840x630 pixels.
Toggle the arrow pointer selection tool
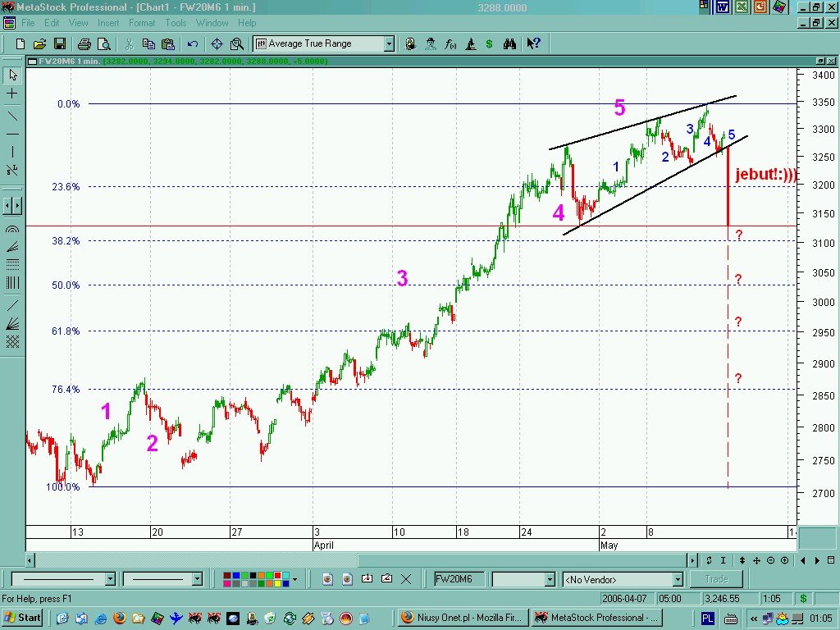tap(12, 75)
